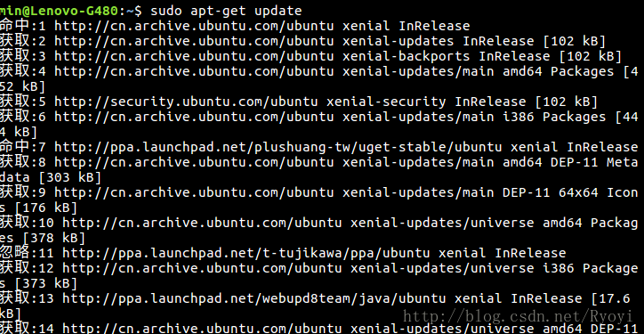Viewport: 644px width, 334px height.
Task: Click 'DEP-11 64x64 Icon' on line 获取:9
Action: pyautogui.click(x=570, y=192)
